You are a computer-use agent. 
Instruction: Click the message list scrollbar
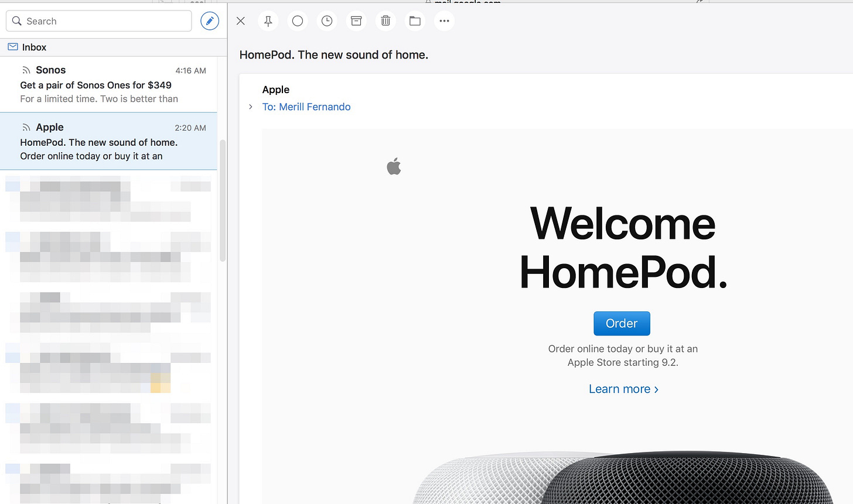[223, 200]
